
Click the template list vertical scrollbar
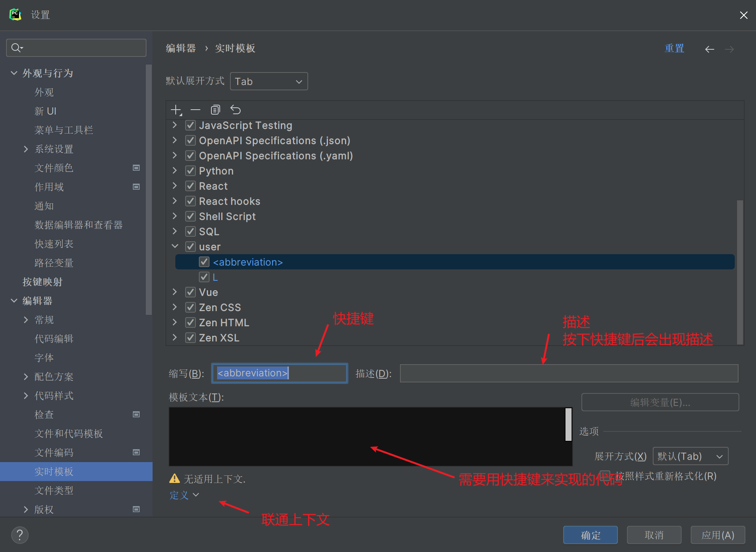[x=740, y=272]
